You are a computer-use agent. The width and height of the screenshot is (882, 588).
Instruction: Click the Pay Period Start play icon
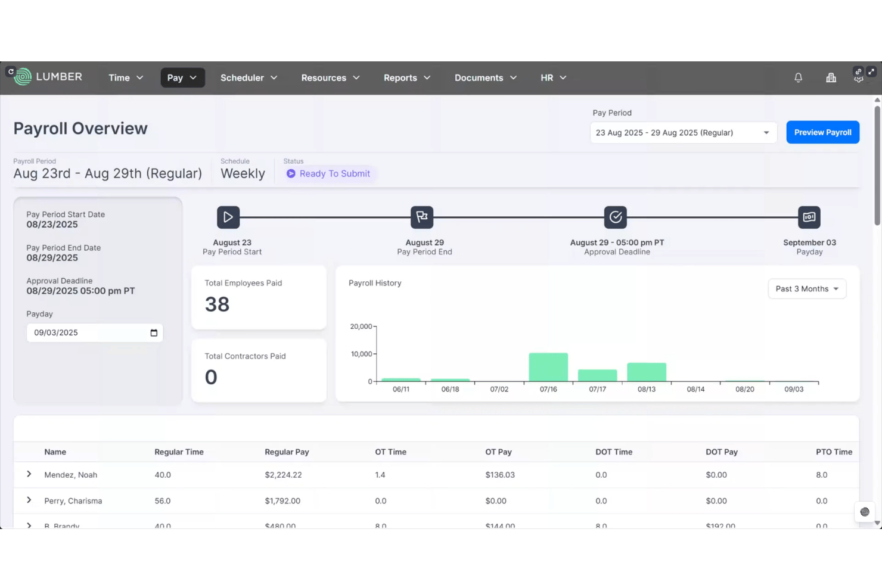[228, 217]
